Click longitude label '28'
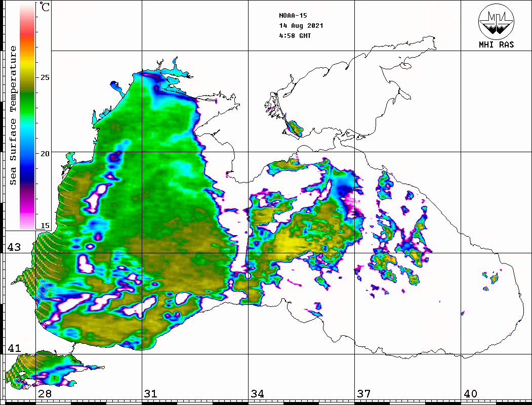This screenshot has width=532, height=405. [45, 394]
